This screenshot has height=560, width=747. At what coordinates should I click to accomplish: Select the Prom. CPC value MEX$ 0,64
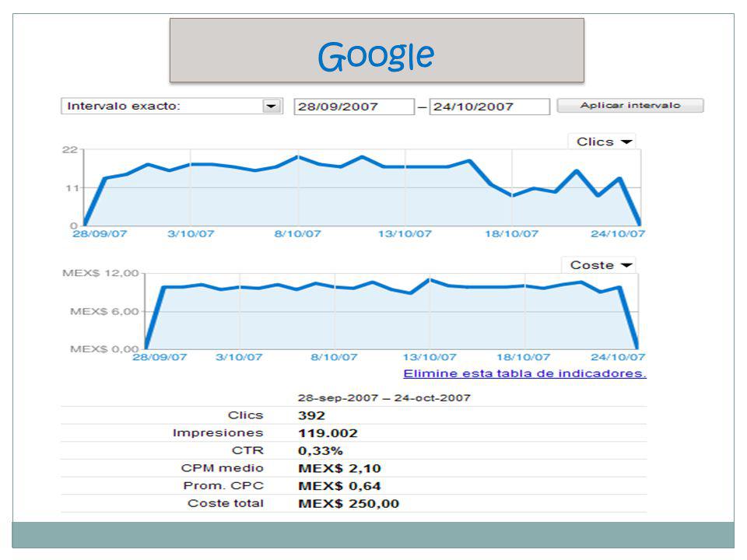[x=340, y=485]
